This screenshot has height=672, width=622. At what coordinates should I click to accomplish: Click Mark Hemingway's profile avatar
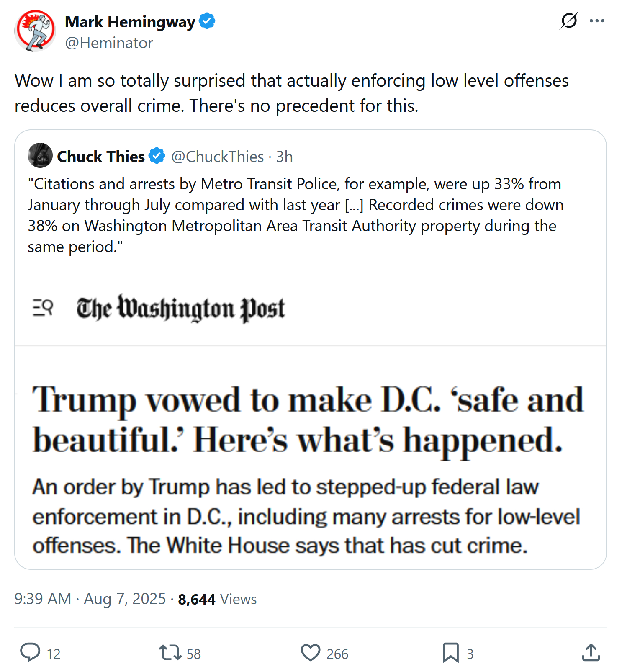click(x=35, y=31)
